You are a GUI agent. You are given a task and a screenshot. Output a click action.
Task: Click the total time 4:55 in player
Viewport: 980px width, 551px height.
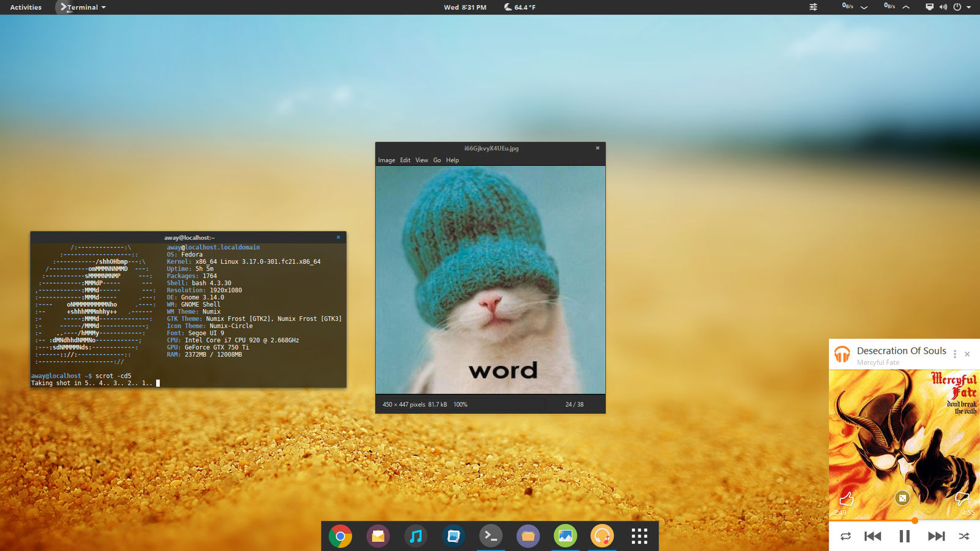pyautogui.click(x=968, y=513)
